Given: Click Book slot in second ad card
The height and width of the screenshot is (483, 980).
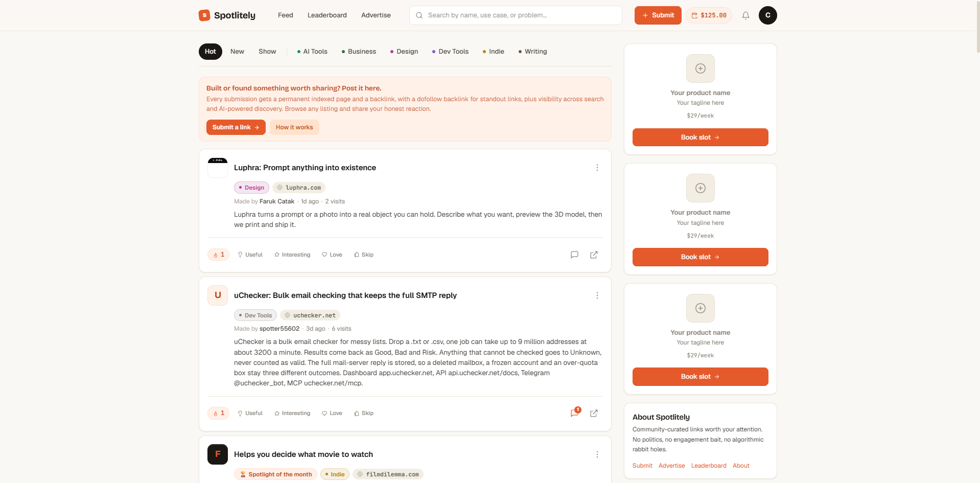Looking at the screenshot, I should [700, 257].
